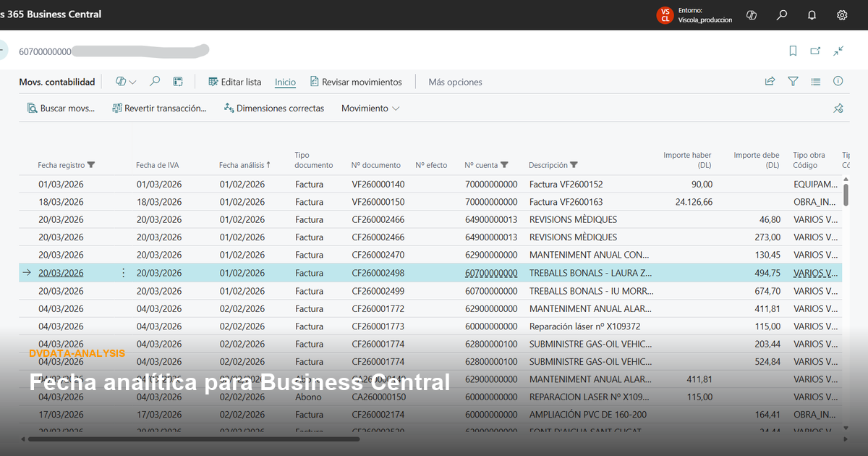Click amount 674,70

[x=767, y=291]
